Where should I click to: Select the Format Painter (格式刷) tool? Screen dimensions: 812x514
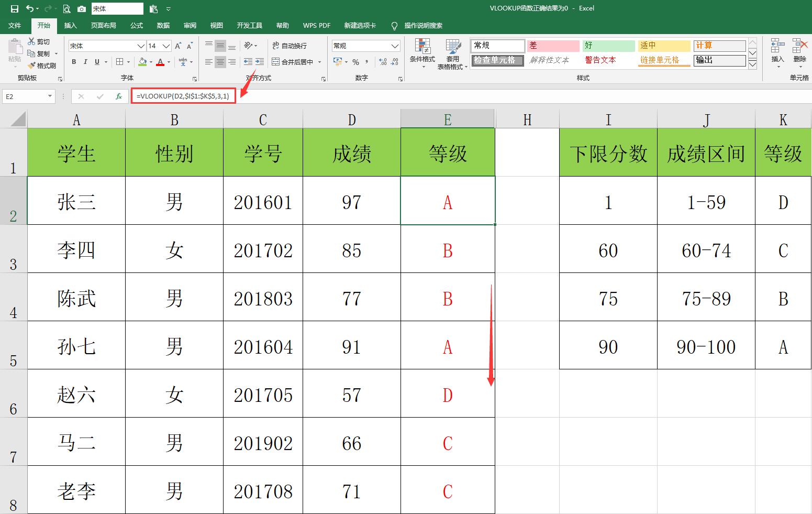(x=42, y=65)
